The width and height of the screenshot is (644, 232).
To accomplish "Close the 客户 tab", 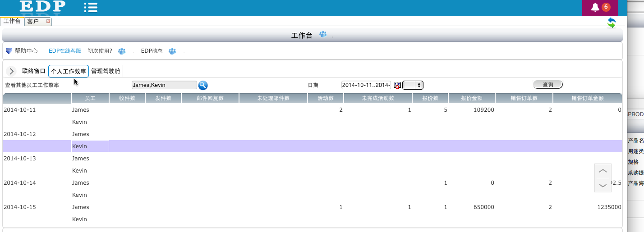I will coord(48,21).
